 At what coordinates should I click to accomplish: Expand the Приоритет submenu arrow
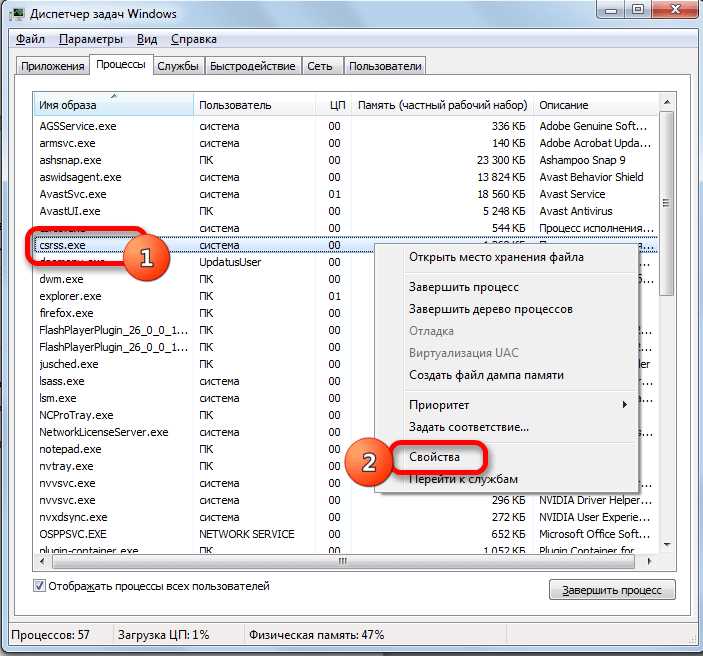[625, 405]
